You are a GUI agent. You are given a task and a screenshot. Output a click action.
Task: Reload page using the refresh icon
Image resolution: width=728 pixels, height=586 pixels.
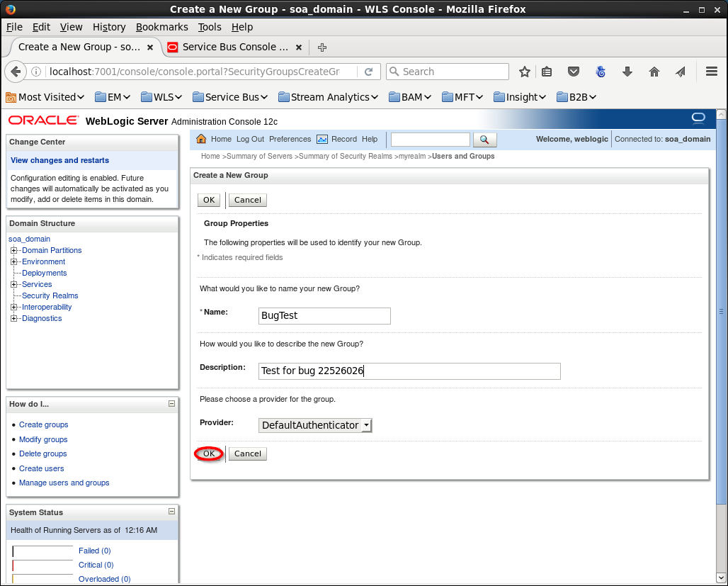(368, 72)
